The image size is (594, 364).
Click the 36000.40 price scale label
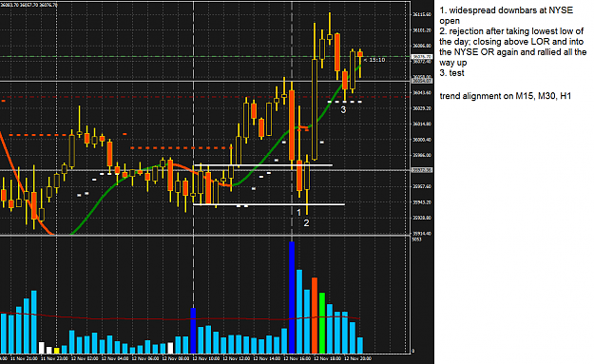pos(422,140)
